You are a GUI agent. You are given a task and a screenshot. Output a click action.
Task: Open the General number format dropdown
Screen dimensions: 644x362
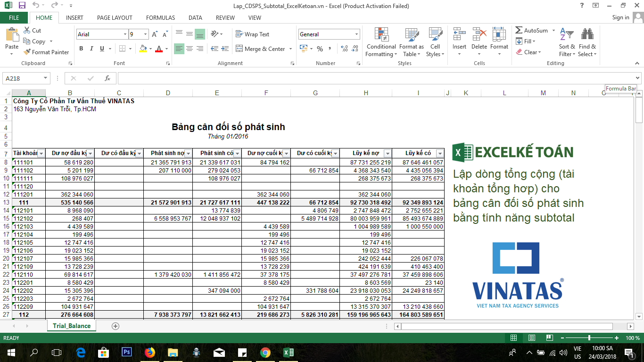pos(356,34)
